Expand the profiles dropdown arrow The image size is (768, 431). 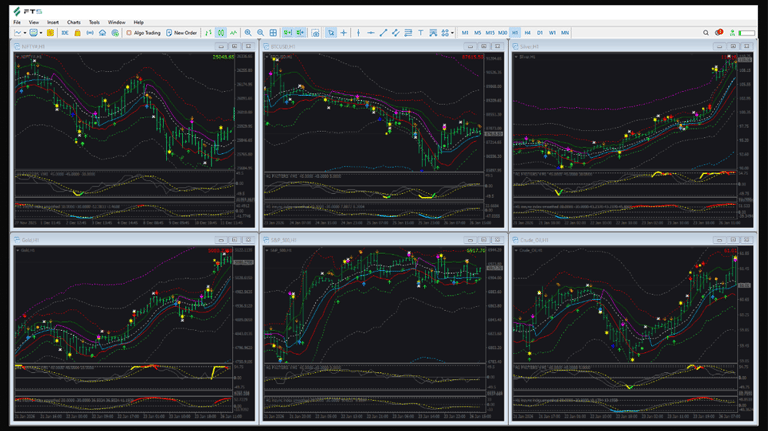[41, 33]
